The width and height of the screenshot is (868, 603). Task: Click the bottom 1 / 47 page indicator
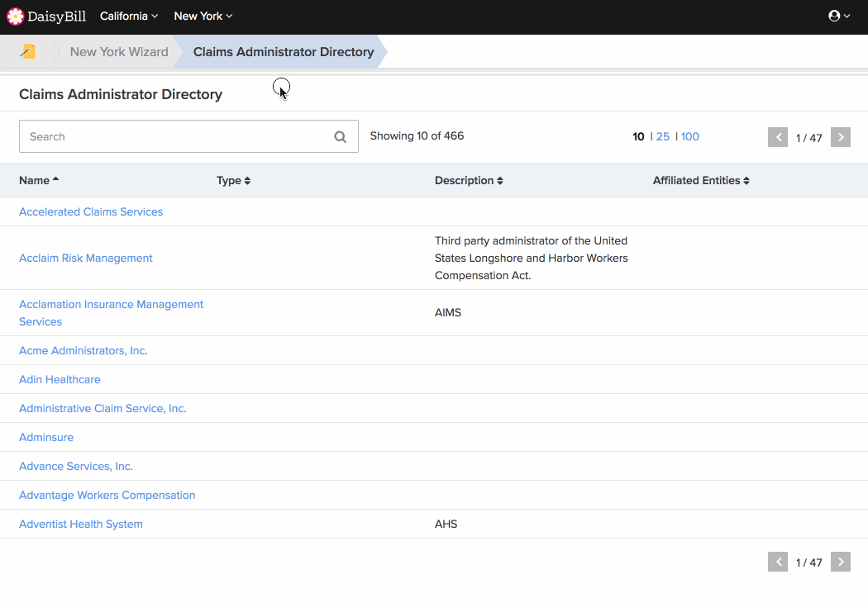(808, 563)
